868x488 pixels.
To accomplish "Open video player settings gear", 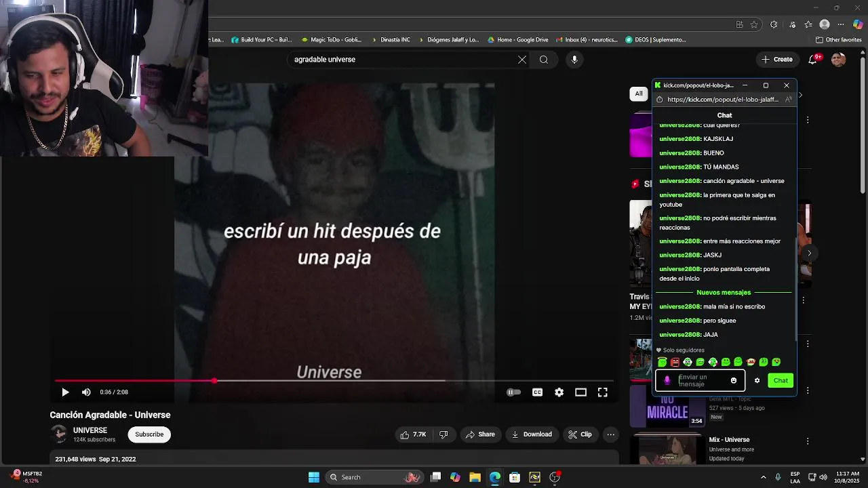I will point(559,392).
